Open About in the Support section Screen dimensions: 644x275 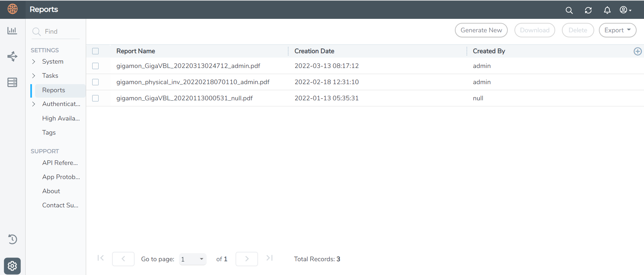(x=51, y=191)
